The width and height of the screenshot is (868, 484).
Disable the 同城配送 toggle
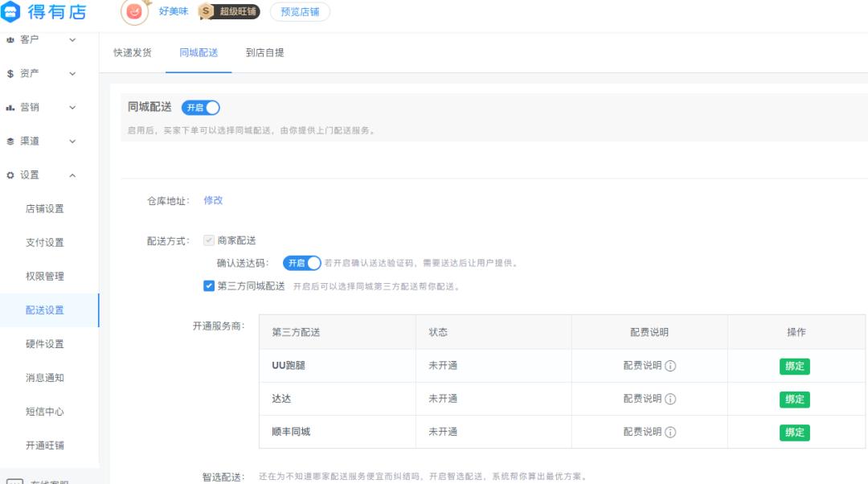coord(199,105)
